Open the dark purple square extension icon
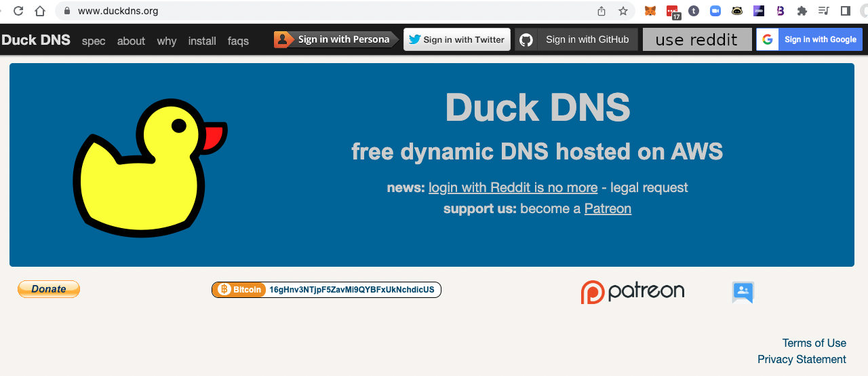 (759, 11)
